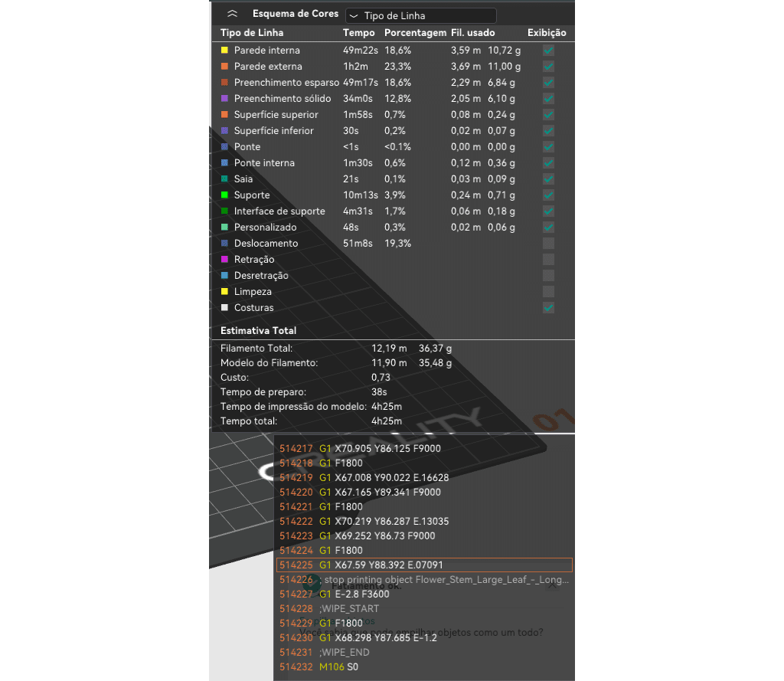The height and width of the screenshot is (681, 784).
Task: Click the Fil. usado column header
Action: pos(472,32)
